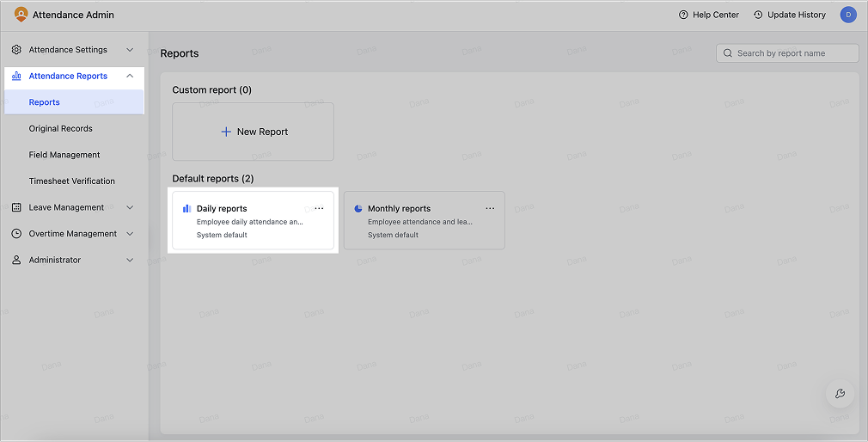Image resolution: width=868 pixels, height=442 pixels.
Task: Open Original Records in the sidebar
Action: tap(60, 129)
